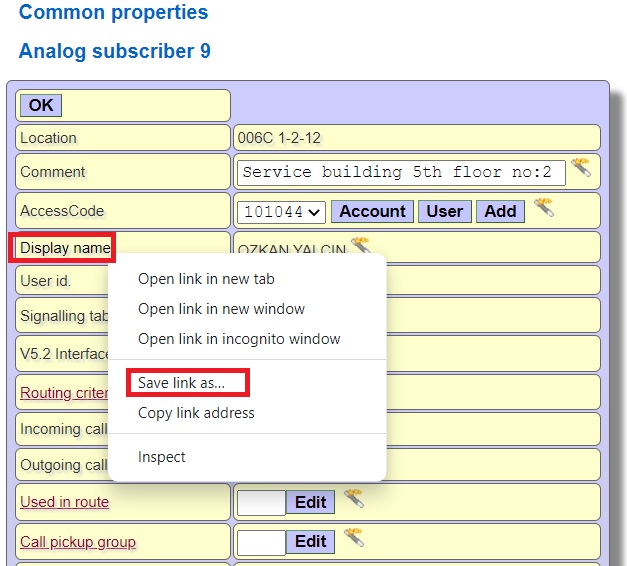Click the wrench icon next to the Add button
Screen dimensions: 627x566
[543, 208]
